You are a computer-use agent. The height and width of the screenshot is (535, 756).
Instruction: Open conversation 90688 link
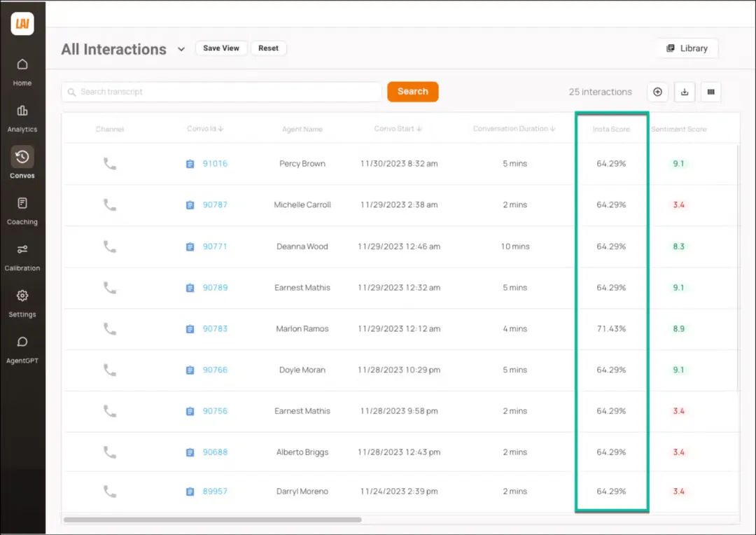(x=215, y=452)
